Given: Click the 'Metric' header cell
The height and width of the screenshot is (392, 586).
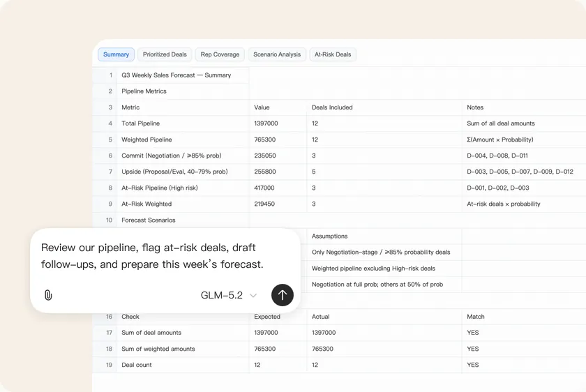Looking at the screenshot, I should pyautogui.click(x=183, y=107).
